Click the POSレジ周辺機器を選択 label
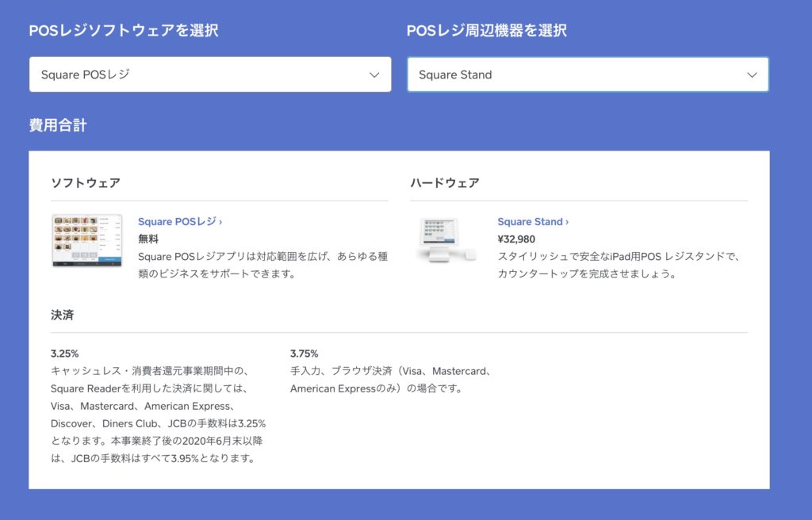 pos(487,31)
